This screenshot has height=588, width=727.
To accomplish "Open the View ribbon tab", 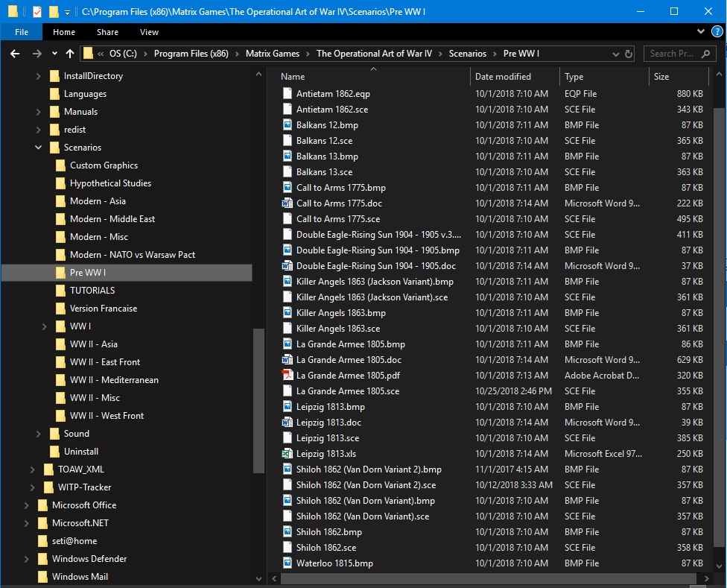I will click(x=149, y=32).
